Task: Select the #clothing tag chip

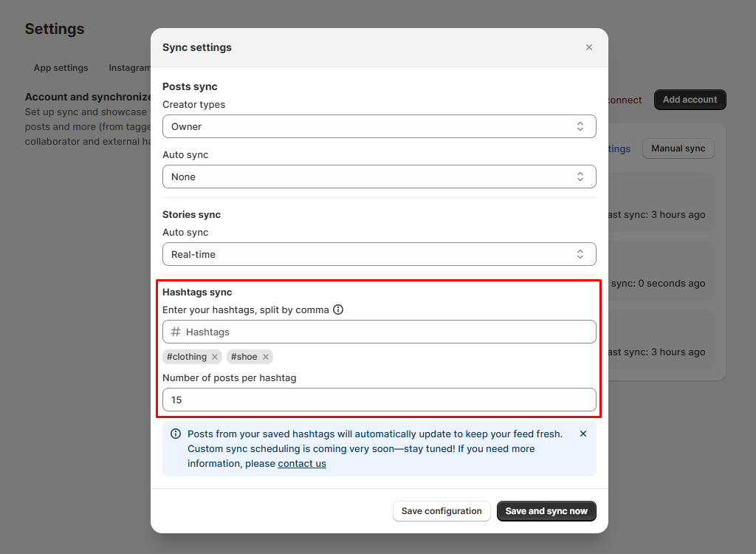Action: click(187, 357)
